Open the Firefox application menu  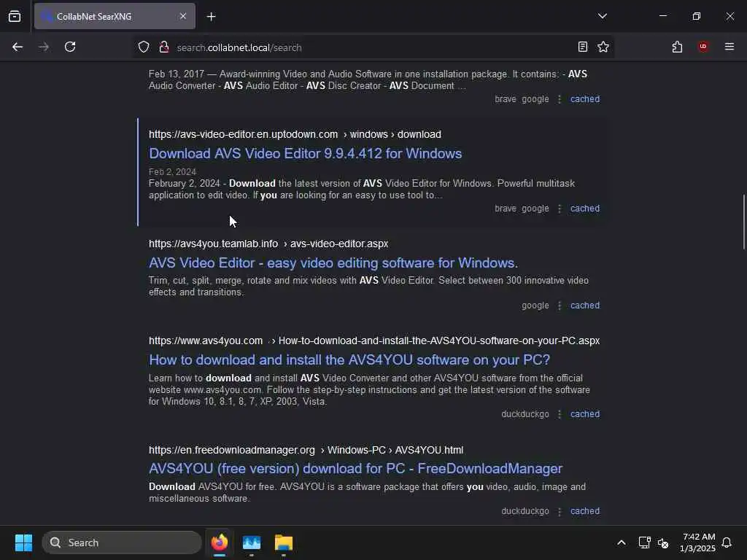coord(729,47)
